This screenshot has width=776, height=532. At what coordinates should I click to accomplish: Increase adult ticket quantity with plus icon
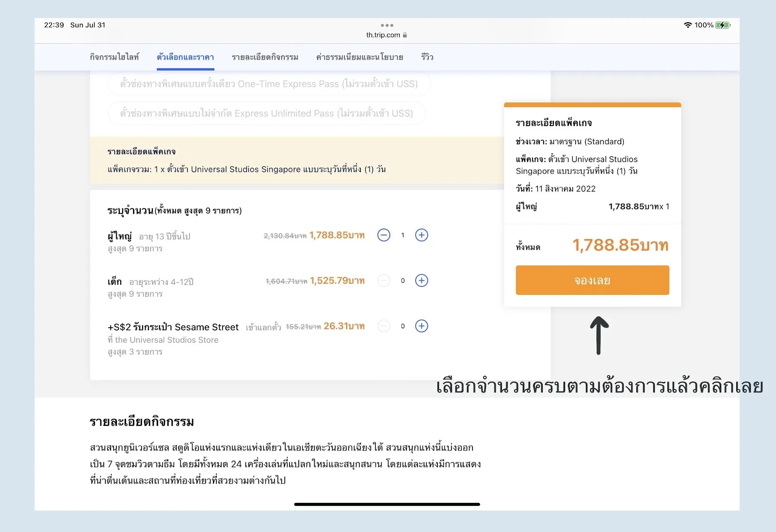421,235
